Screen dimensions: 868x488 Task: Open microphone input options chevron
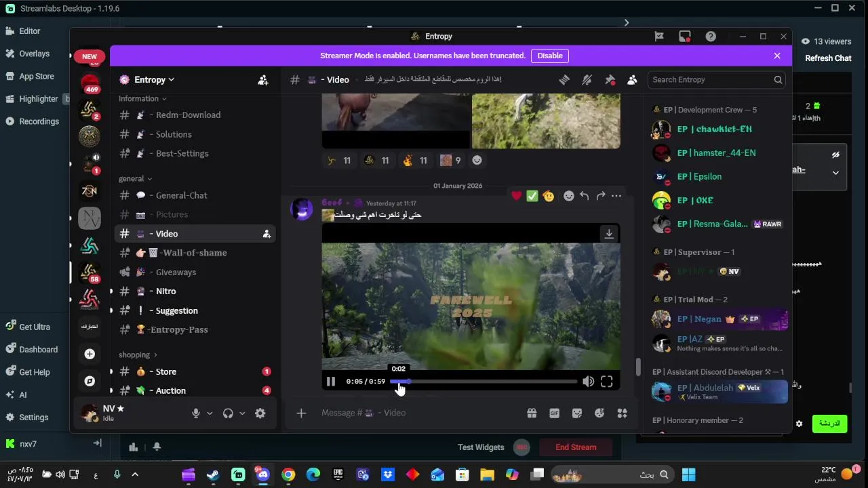click(210, 413)
